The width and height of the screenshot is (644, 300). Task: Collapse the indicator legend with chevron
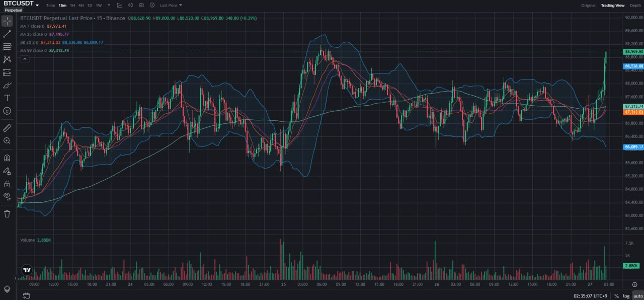click(x=24, y=59)
